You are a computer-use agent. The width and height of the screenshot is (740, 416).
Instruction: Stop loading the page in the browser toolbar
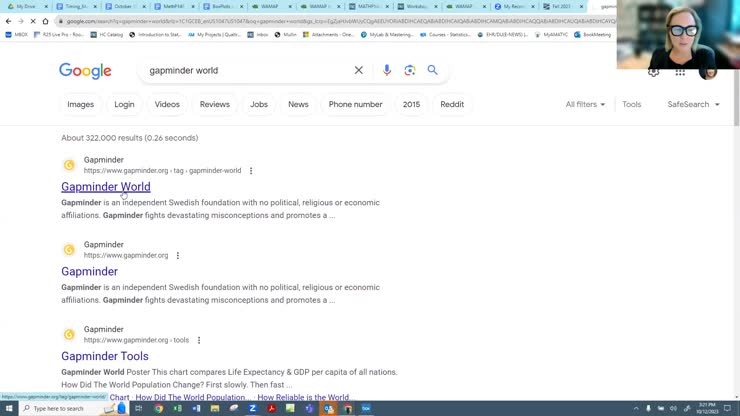pyautogui.click(x=32, y=21)
